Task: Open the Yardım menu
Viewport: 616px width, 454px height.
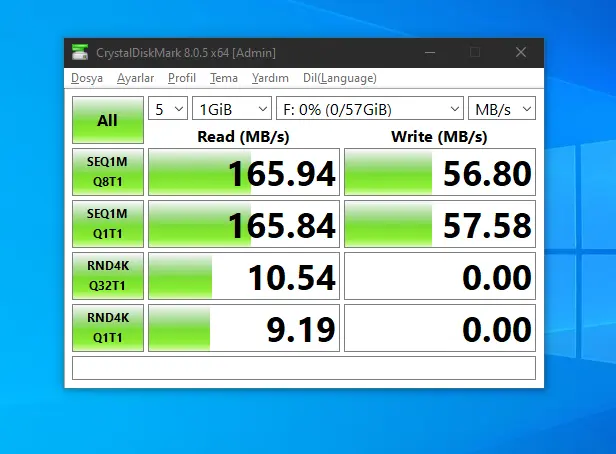Action: pyautogui.click(x=270, y=78)
